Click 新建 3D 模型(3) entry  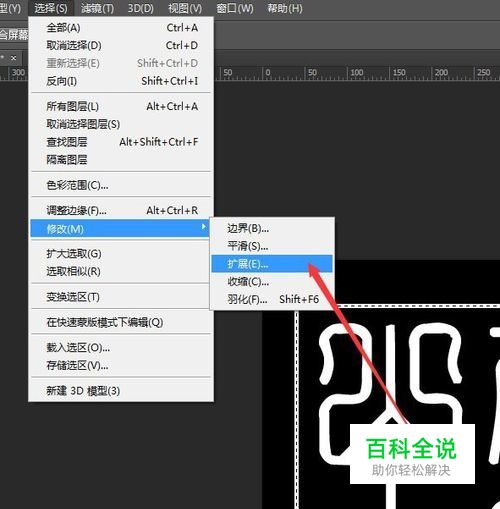point(122,391)
